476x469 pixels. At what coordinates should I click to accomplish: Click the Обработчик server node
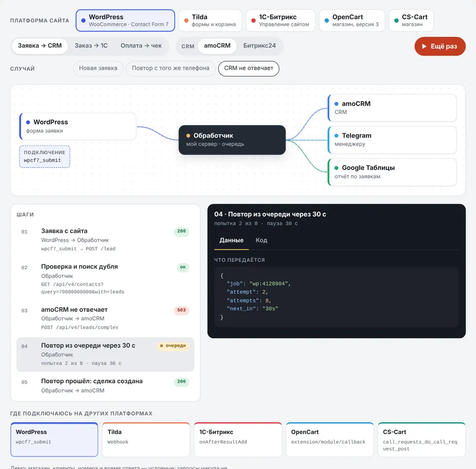coord(232,140)
